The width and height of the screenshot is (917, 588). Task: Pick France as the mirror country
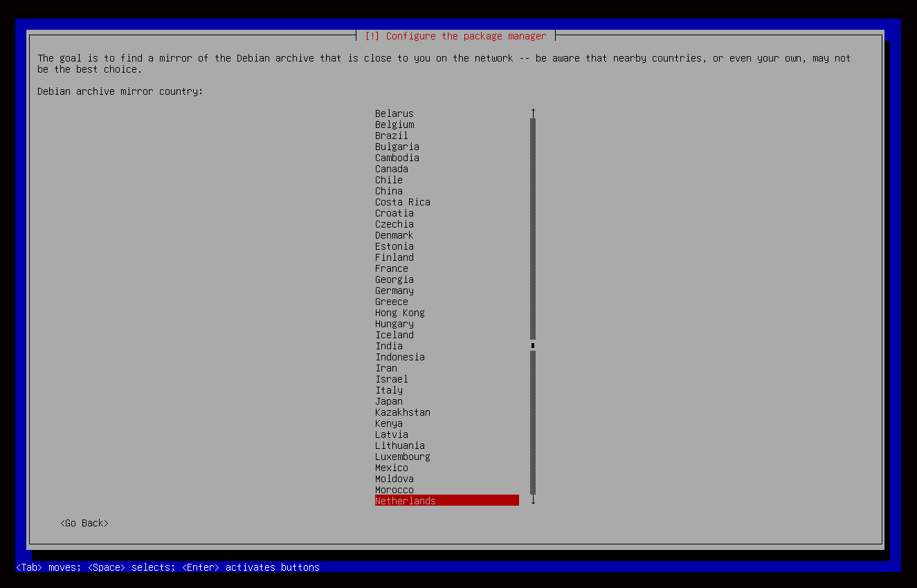pyautogui.click(x=392, y=268)
